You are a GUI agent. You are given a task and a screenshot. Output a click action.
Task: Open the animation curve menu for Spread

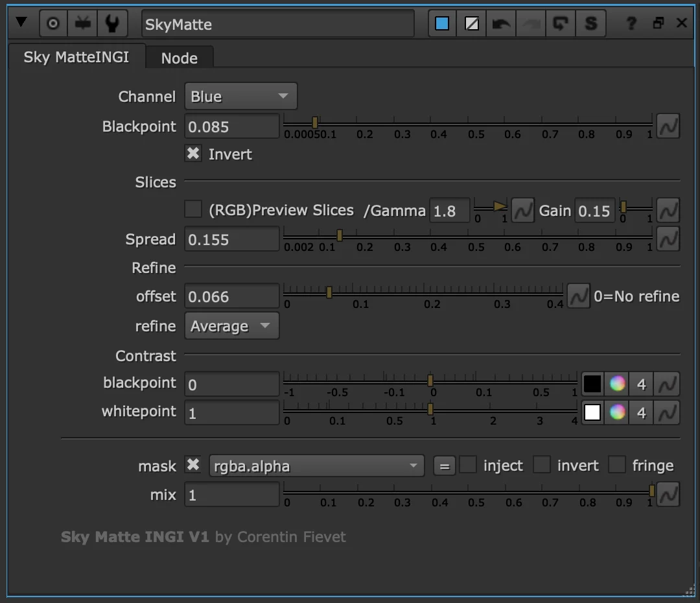pos(668,239)
